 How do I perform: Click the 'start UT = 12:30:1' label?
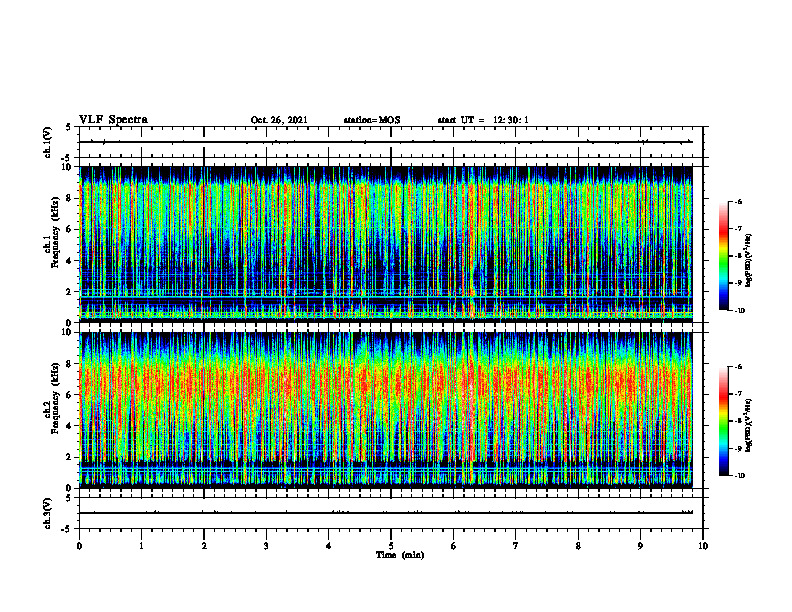(x=483, y=120)
